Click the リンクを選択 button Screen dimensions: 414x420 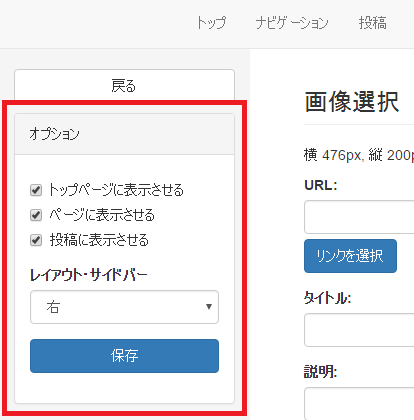350,256
